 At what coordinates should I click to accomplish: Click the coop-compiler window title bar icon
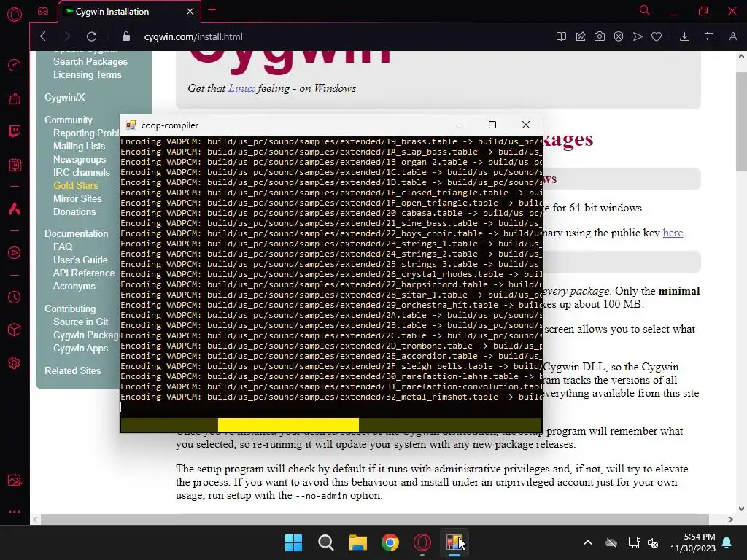(x=131, y=125)
